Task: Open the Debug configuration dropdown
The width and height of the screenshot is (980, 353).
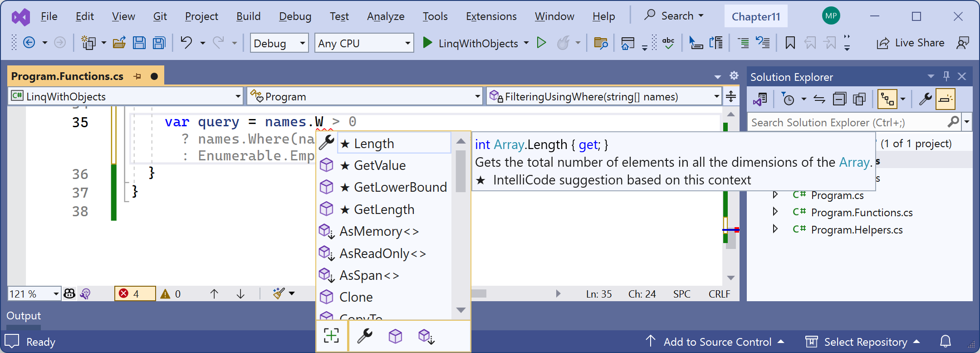Action: (x=279, y=43)
